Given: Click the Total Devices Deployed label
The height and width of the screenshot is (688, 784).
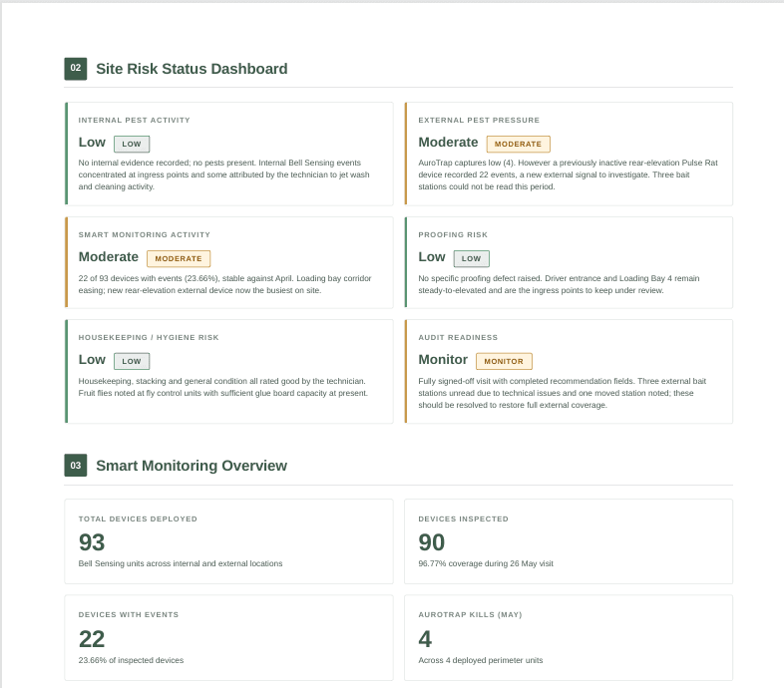Looking at the screenshot, I should 138,519.
